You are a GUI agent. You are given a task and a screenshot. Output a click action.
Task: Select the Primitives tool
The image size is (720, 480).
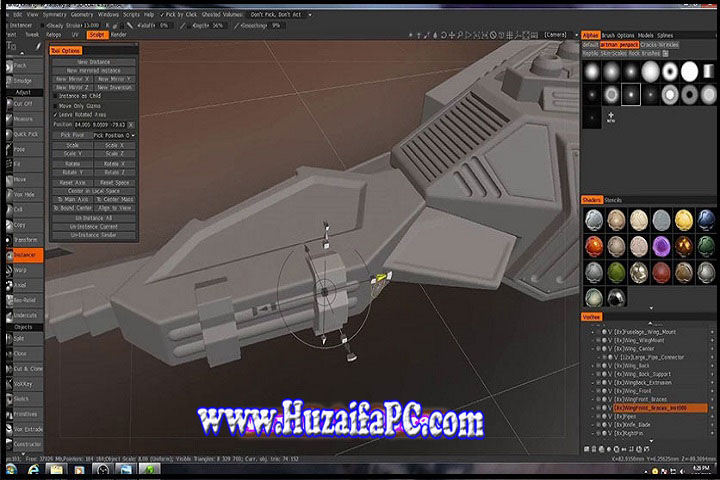pyautogui.click(x=24, y=414)
